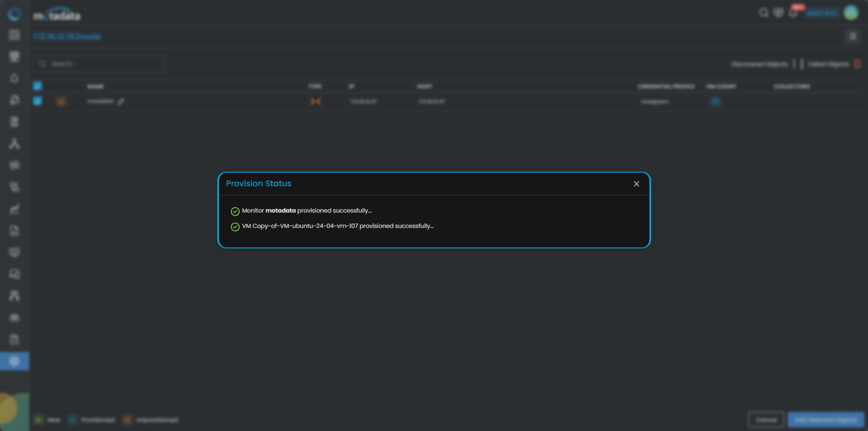Toggle the select-all checkbox in table header

38,86
